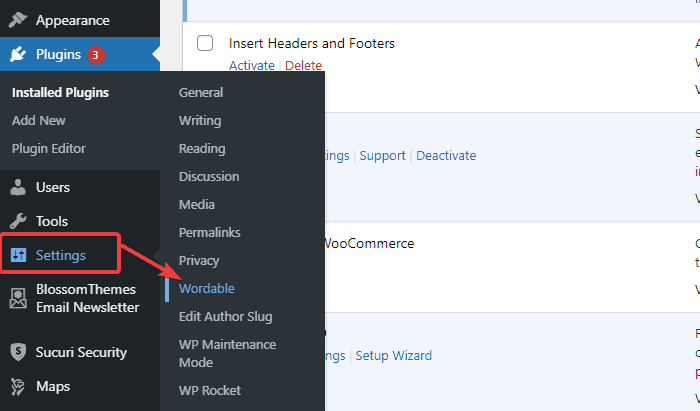700x411 pixels.
Task: Click the Sucuri Security shield icon
Action: pyautogui.click(x=18, y=352)
